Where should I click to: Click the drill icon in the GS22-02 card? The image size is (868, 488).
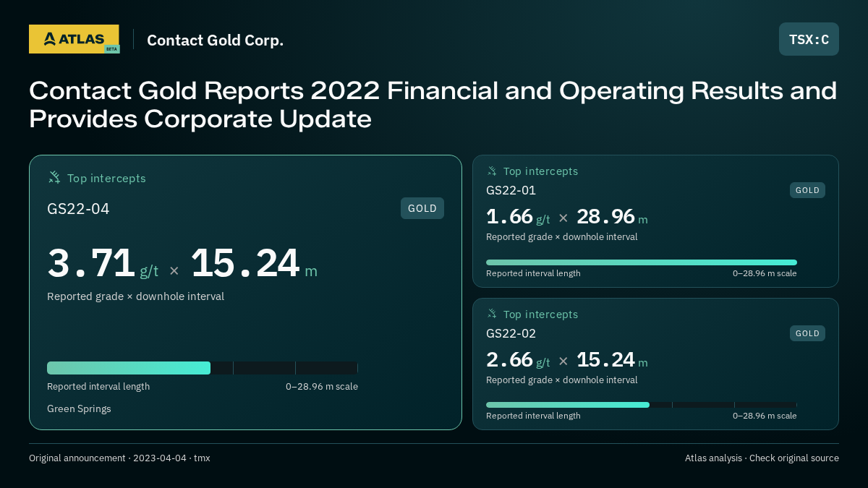[492, 314]
